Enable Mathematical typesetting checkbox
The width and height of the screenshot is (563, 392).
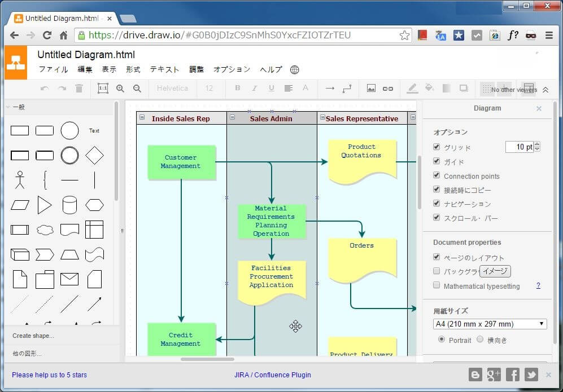coord(437,285)
